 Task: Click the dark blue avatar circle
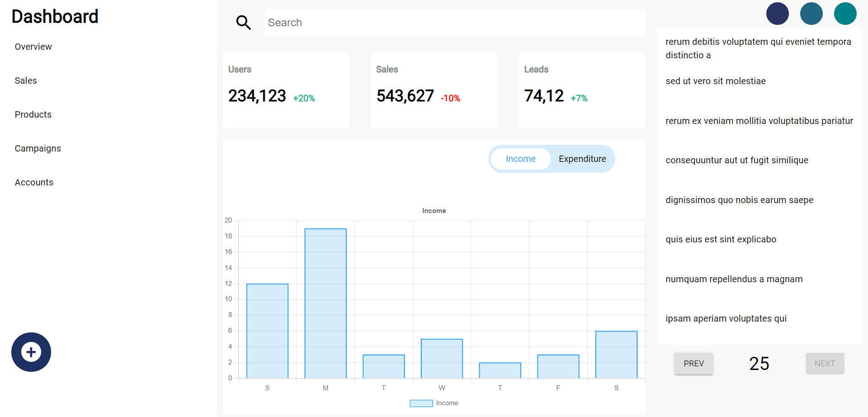[x=777, y=14]
